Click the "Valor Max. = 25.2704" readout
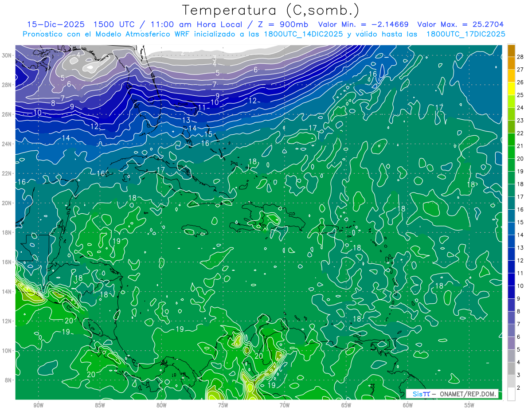Image resolution: width=532 pixels, height=411 pixels. click(461, 24)
